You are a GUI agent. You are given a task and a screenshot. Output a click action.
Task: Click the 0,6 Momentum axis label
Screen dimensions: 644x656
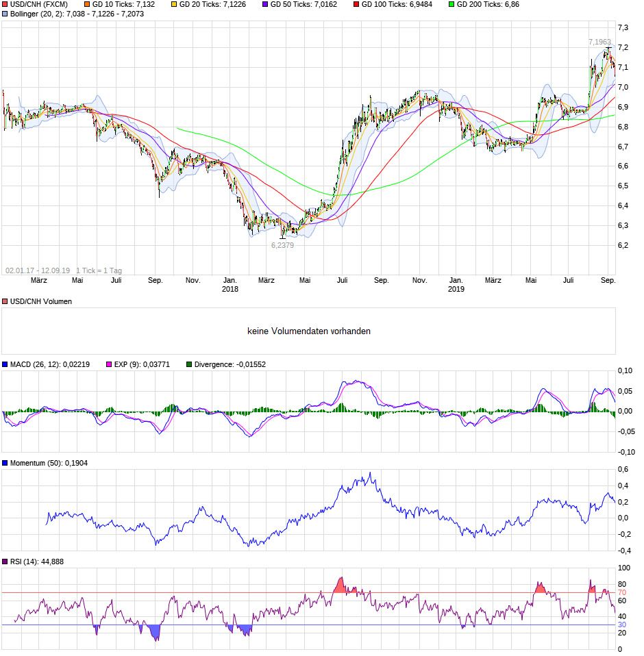coord(623,470)
